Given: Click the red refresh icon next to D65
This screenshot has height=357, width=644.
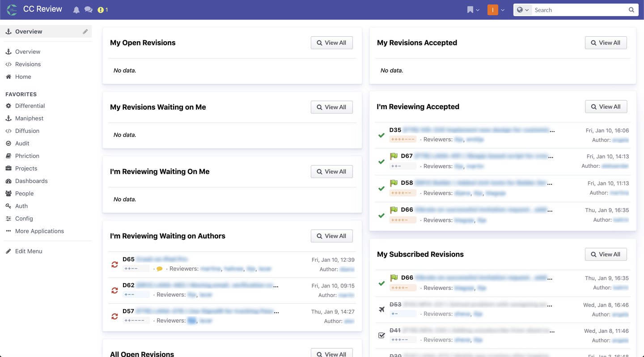Looking at the screenshot, I should [x=115, y=264].
